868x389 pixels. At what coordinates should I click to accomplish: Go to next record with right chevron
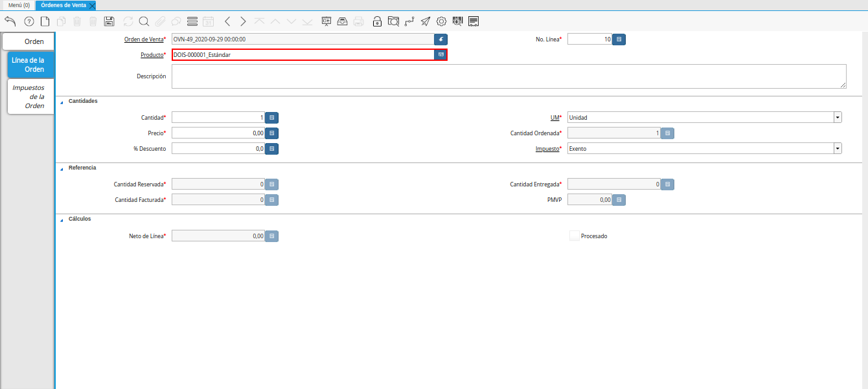pyautogui.click(x=243, y=21)
